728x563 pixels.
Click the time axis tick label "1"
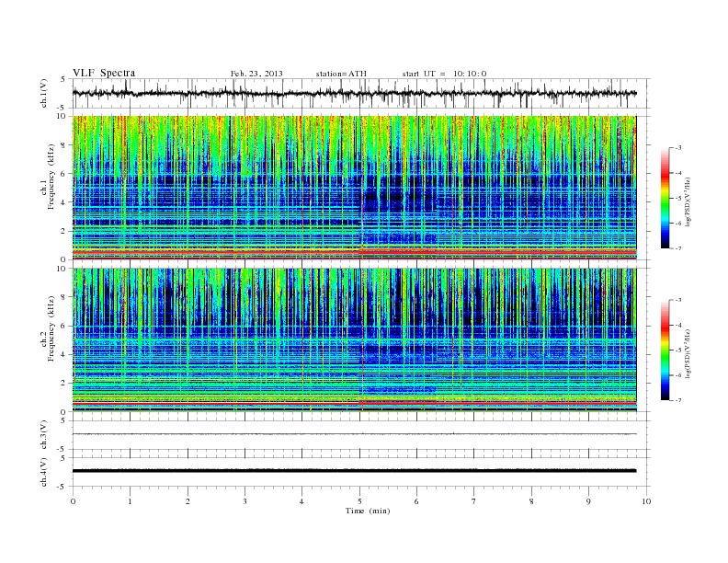pos(130,501)
